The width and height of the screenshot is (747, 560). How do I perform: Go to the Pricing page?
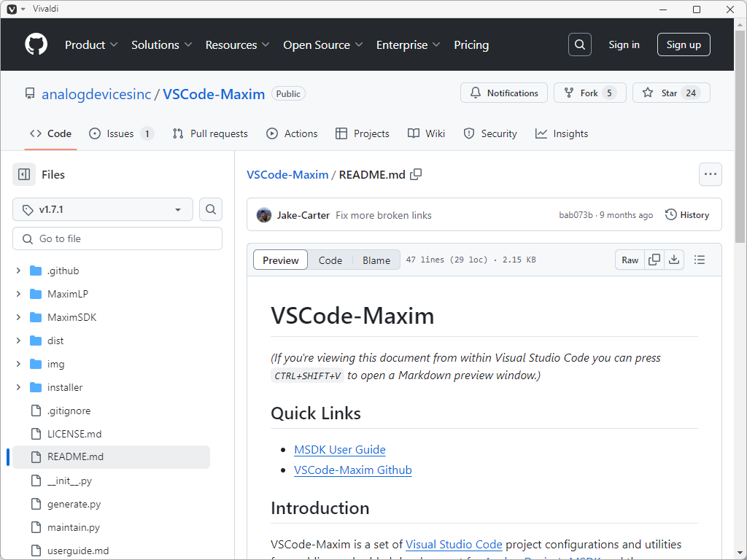coord(471,44)
